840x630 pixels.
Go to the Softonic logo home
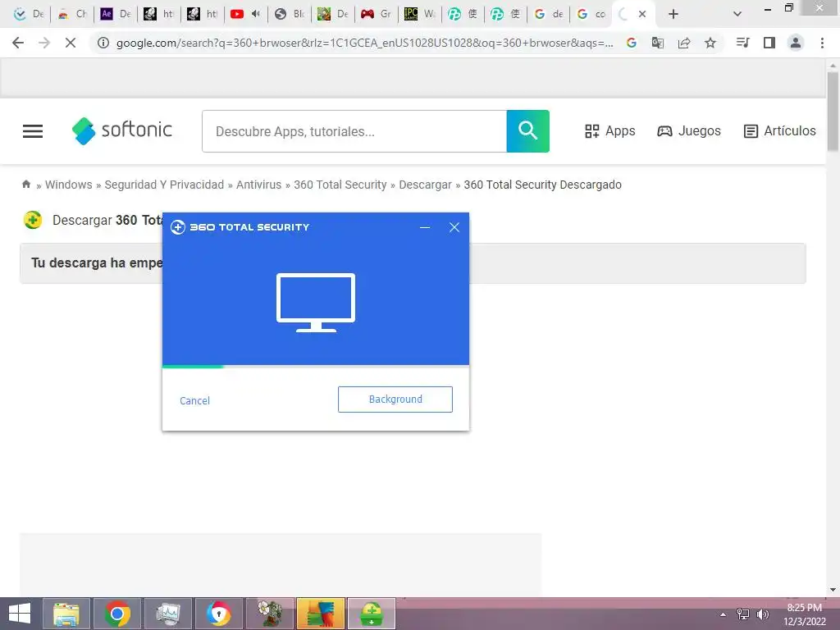pyautogui.click(x=122, y=130)
